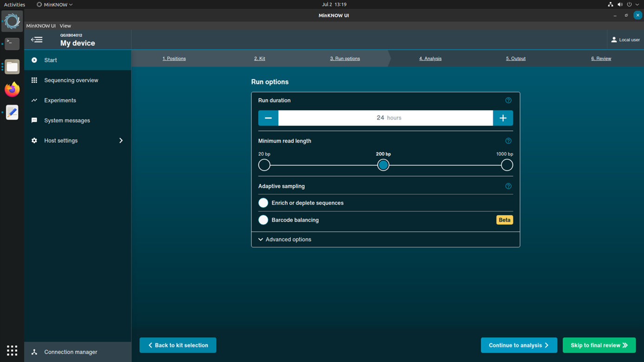This screenshot has height=362, width=644.
Task: Open the MinKNOW app menu dropdown
Action: coord(55,5)
